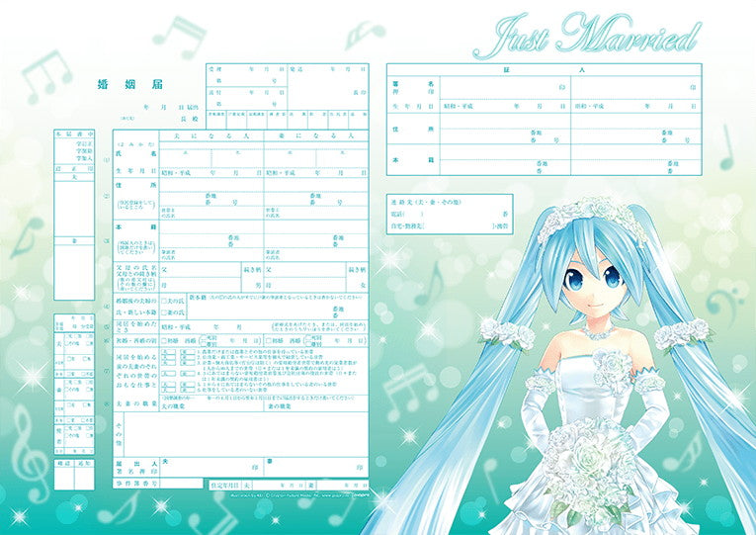Tick 離別 checkbox in wife's column
Image resolution: width=756 pixels, height=535 pixels.
pyautogui.click(x=306, y=344)
